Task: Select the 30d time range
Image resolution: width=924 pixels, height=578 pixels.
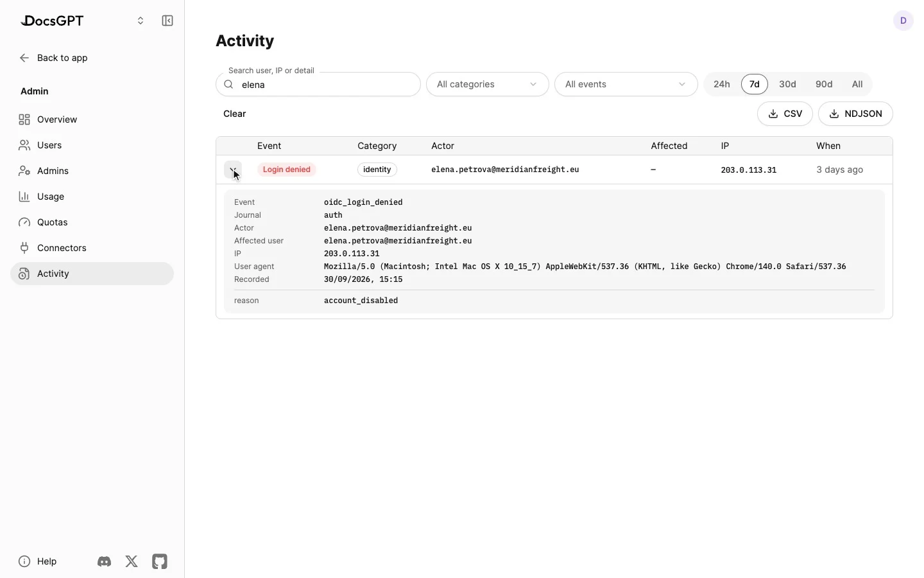Action: (x=787, y=84)
